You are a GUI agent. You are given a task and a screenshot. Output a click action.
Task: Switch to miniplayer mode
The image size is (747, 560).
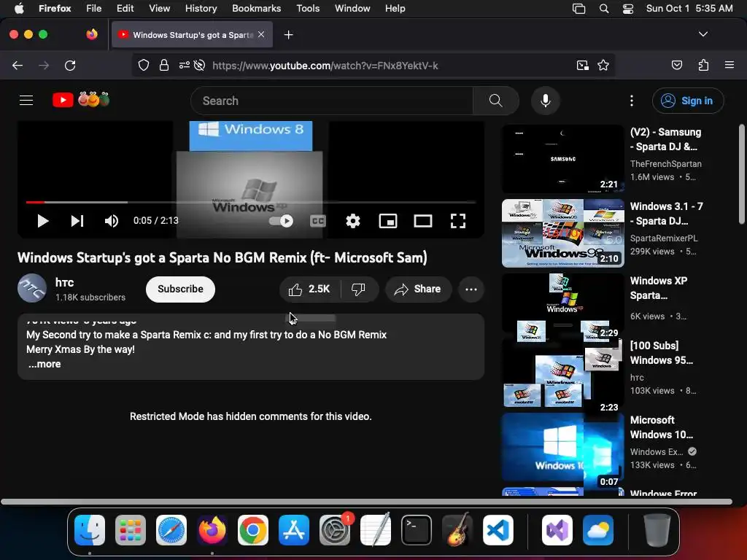[x=388, y=221]
